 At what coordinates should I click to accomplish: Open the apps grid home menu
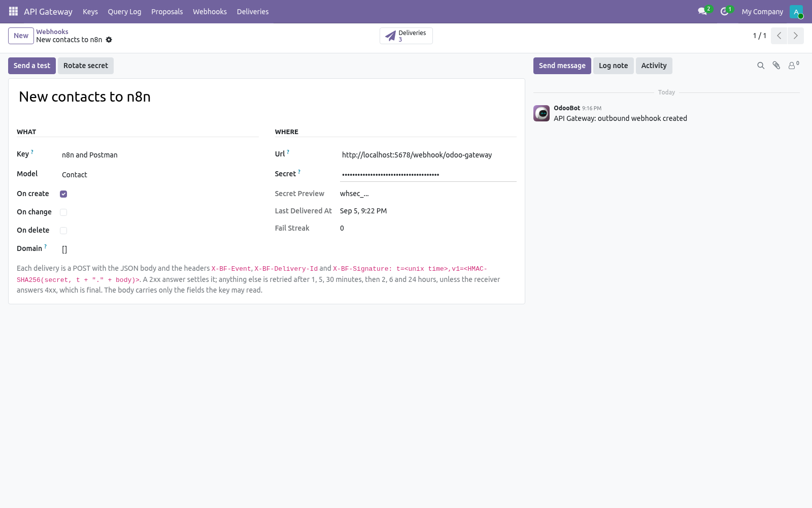(x=13, y=11)
